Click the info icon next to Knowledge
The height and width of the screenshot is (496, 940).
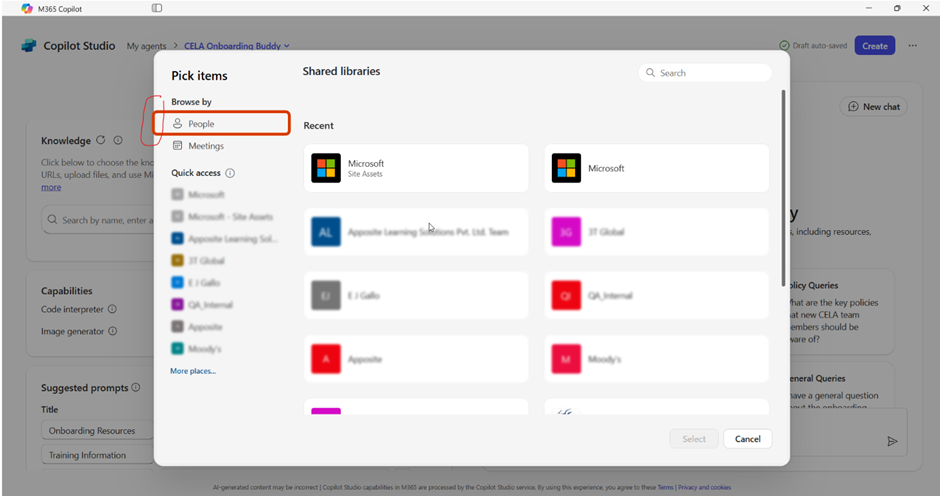coord(118,140)
